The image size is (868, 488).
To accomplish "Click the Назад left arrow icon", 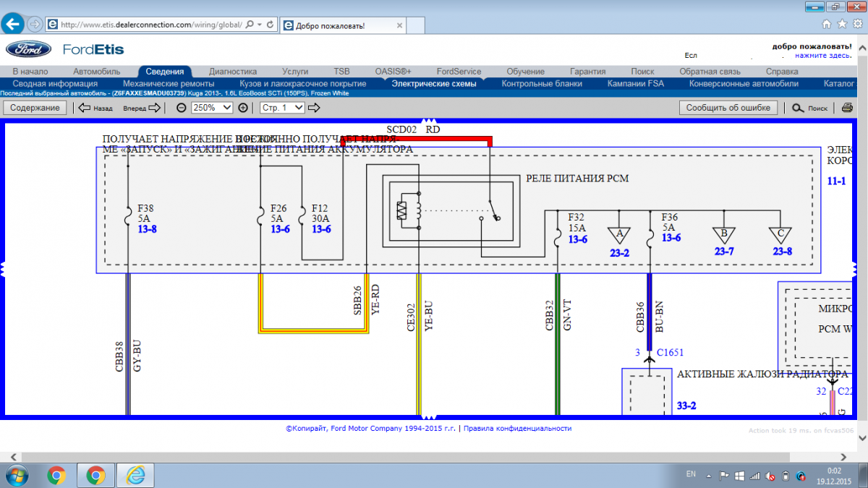I will 84,108.
